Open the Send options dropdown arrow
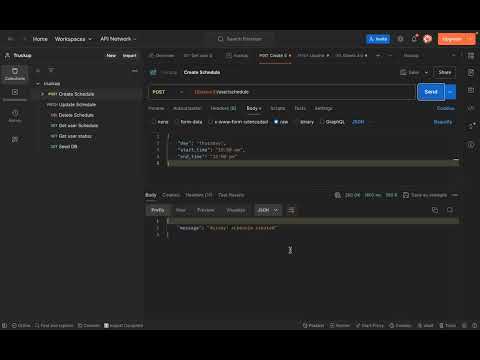Viewport: 480px width, 360px height. [450, 92]
